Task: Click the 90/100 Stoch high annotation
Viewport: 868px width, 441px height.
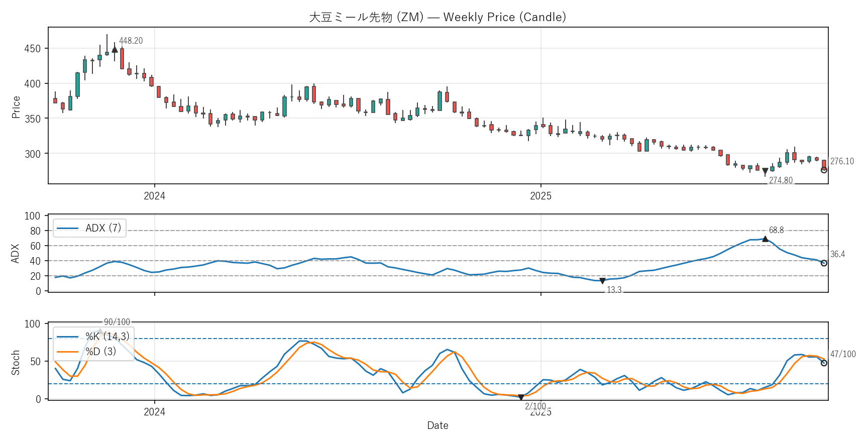Action: click(117, 322)
